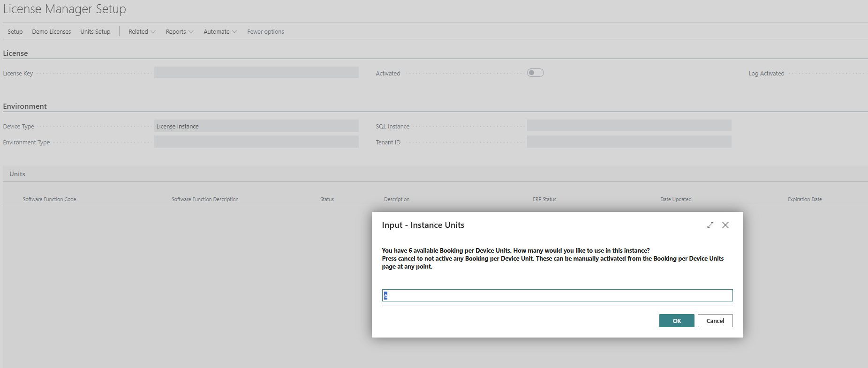The image size is (868, 368).
Task: Click the License Key field
Action: (256, 73)
